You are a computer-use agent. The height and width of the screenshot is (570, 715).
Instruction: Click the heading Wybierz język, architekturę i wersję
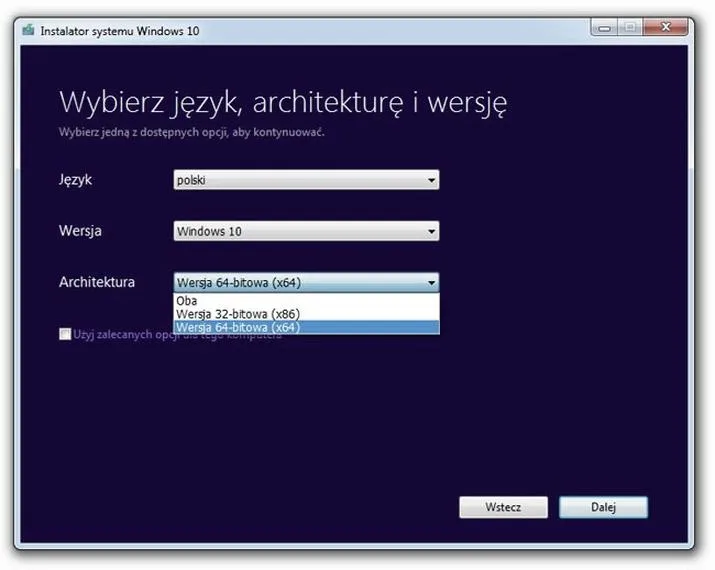(283, 103)
